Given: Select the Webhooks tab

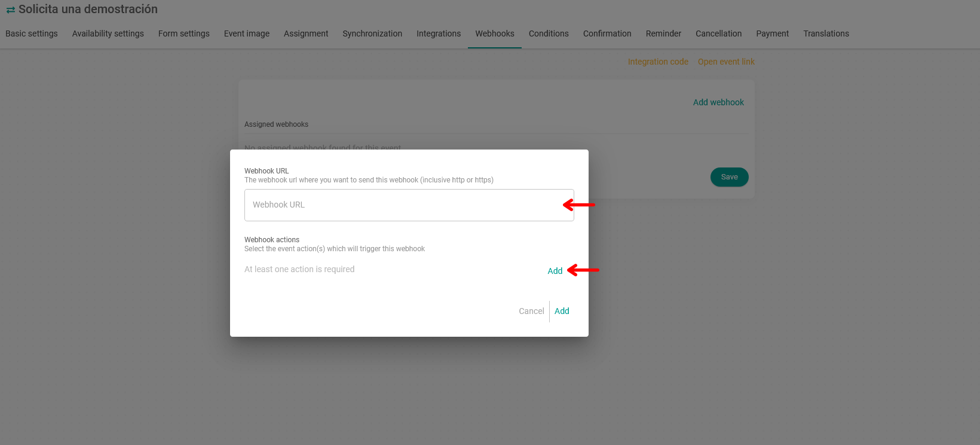Looking at the screenshot, I should [x=495, y=33].
